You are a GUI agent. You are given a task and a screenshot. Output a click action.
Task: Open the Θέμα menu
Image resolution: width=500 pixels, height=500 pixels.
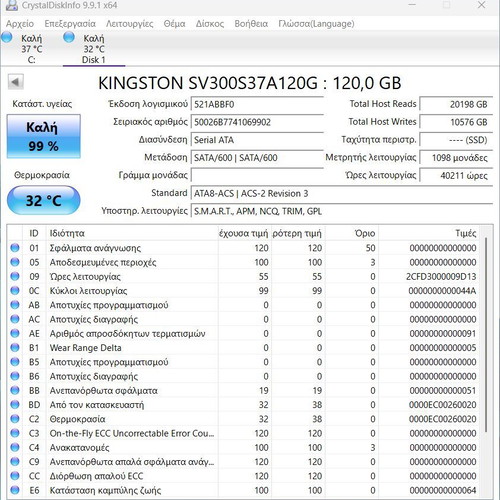click(174, 24)
